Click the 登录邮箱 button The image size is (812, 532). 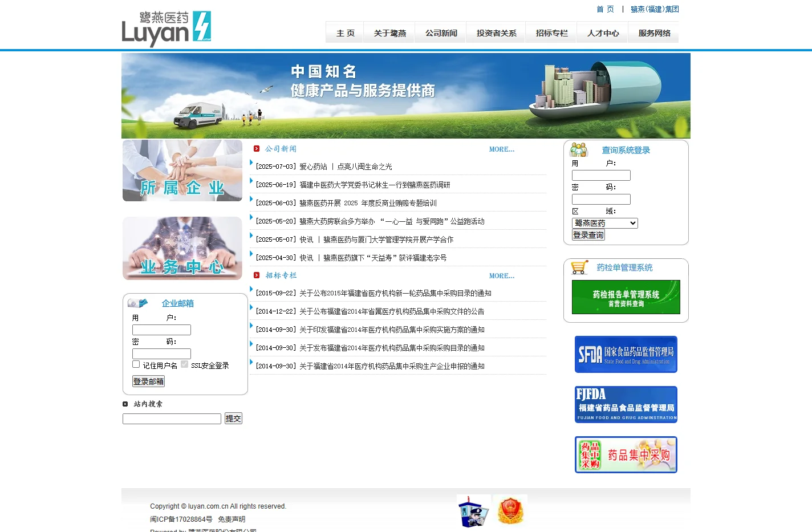tap(148, 381)
